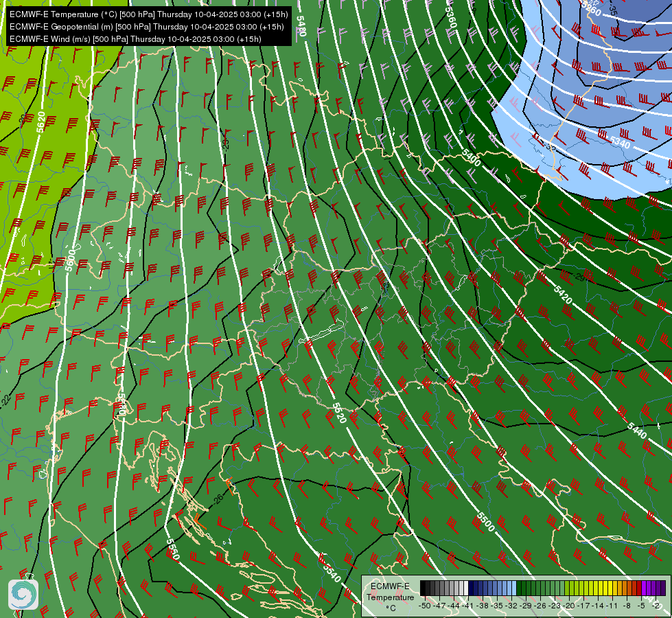672x618 pixels.
Task: Click the 5400 geopotential contour label
Action: (x=471, y=158)
